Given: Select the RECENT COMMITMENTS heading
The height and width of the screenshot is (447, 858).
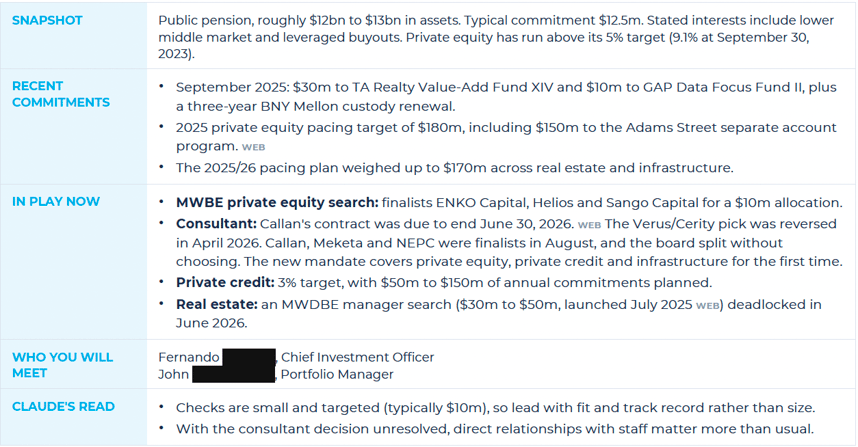Looking at the screenshot, I should (x=61, y=94).
